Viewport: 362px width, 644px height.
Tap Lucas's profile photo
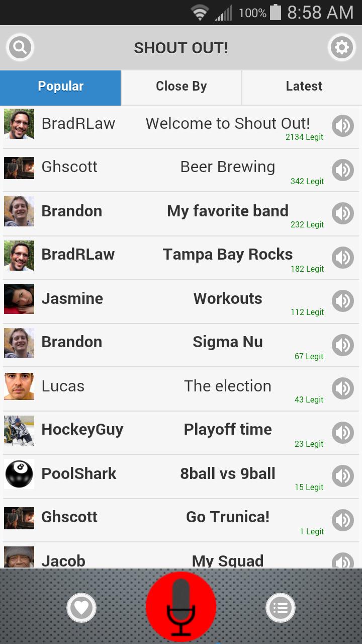coord(19,386)
